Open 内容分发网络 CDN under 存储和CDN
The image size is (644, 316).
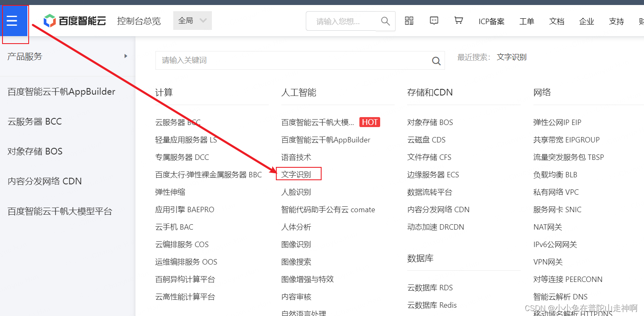coord(438,210)
